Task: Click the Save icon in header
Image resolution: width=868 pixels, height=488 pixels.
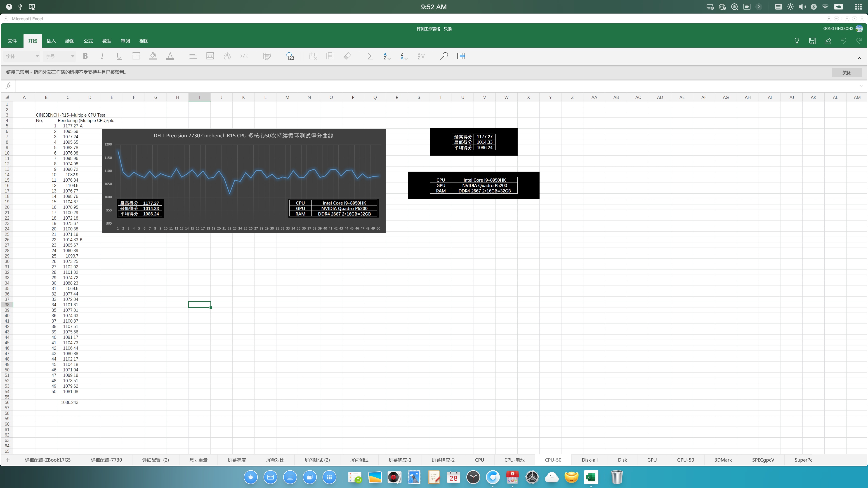Action: pyautogui.click(x=812, y=41)
